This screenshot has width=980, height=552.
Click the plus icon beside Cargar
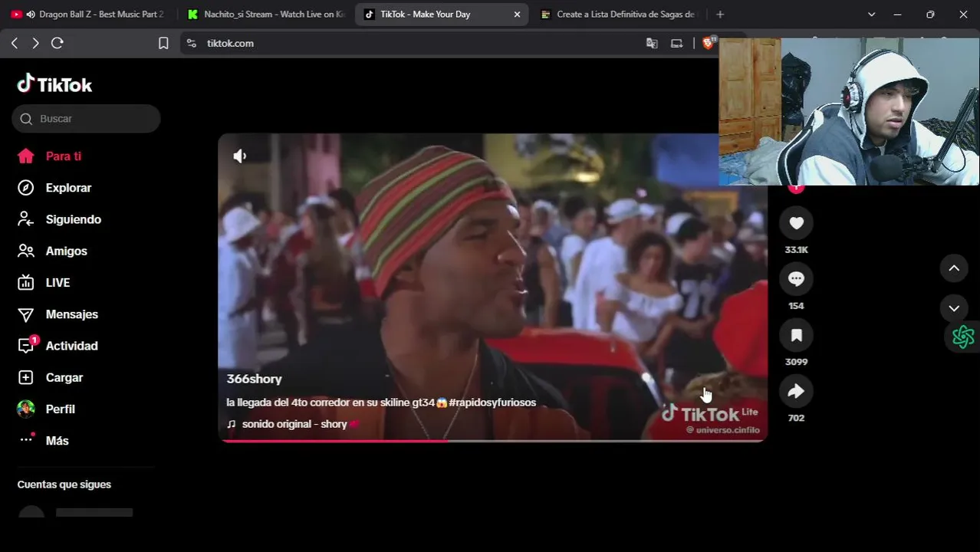25,378
